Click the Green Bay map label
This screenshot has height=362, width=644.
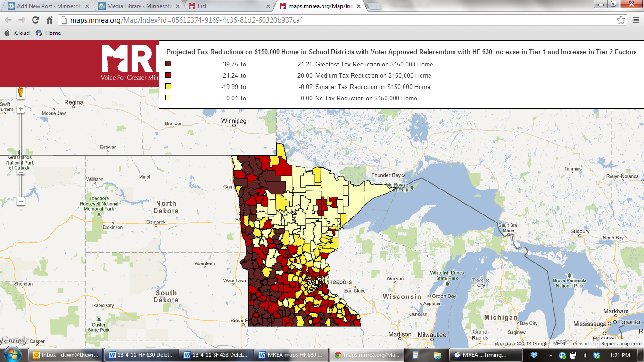point(444,296)
